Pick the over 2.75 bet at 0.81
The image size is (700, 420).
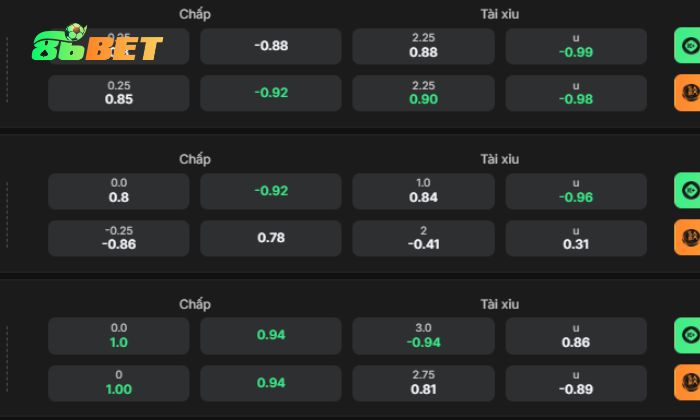click(x=424, y=382)
